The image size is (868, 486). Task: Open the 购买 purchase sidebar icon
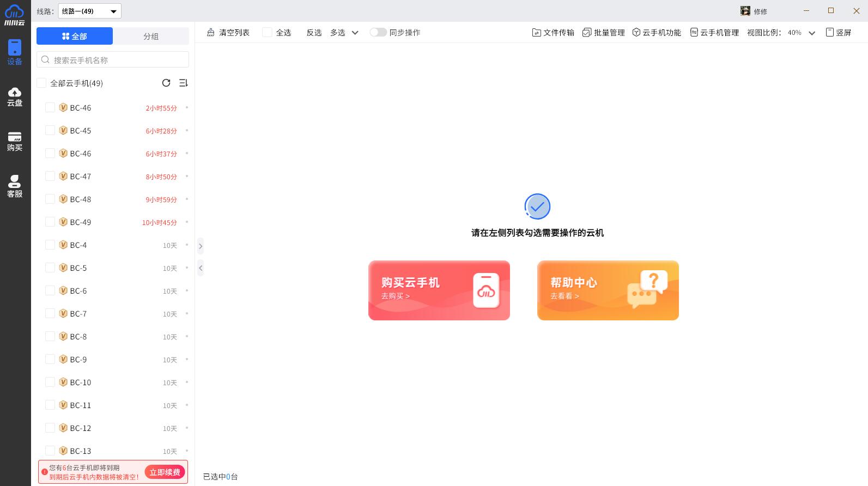(x=15, y=142)
